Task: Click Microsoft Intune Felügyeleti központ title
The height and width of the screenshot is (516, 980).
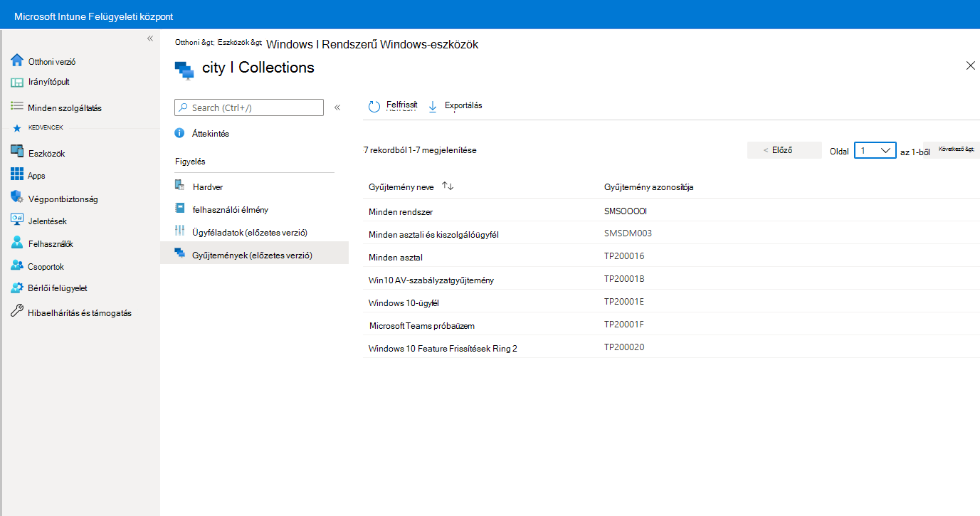Action: point(93,16)
